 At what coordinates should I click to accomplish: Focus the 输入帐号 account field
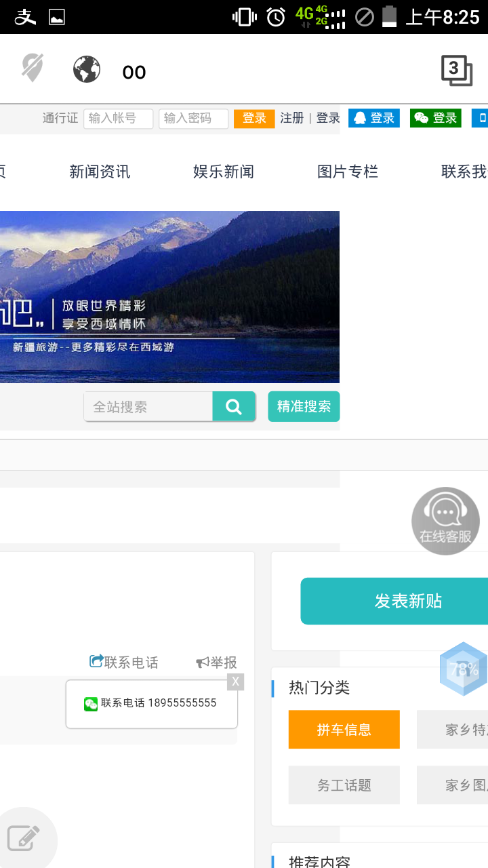coord(119,118)
